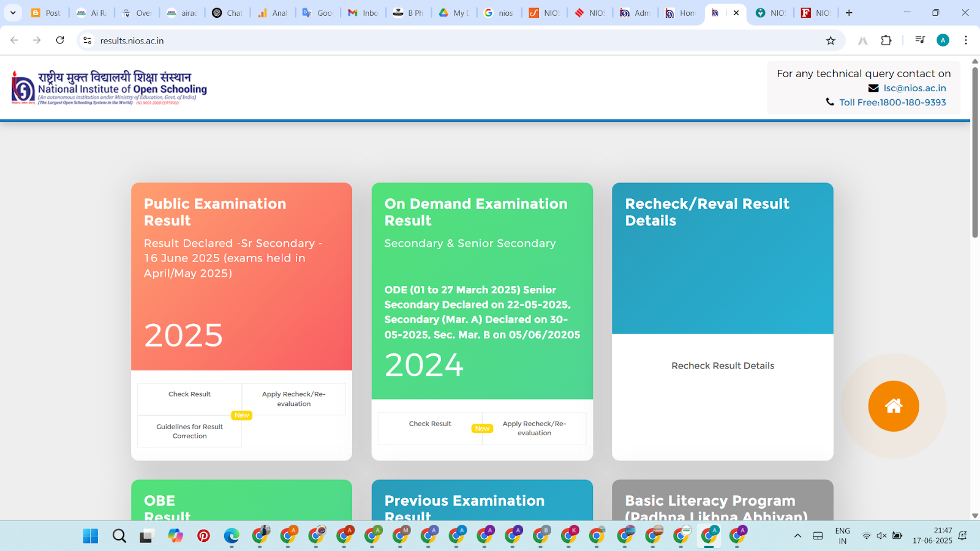Image resolution: width=980 pixels, height=551 pixels.
Task: Open the media control toolbar icon
Action: point(919,40)
